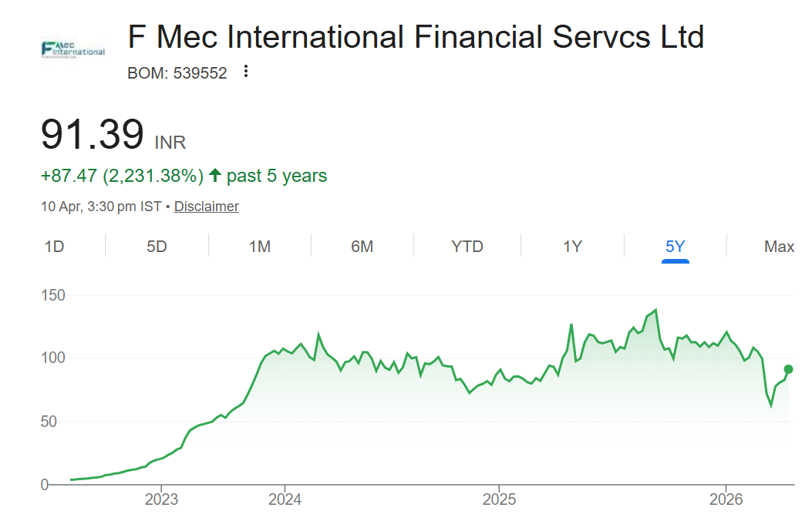Show the Max time range chart

(x=779, y=247)
